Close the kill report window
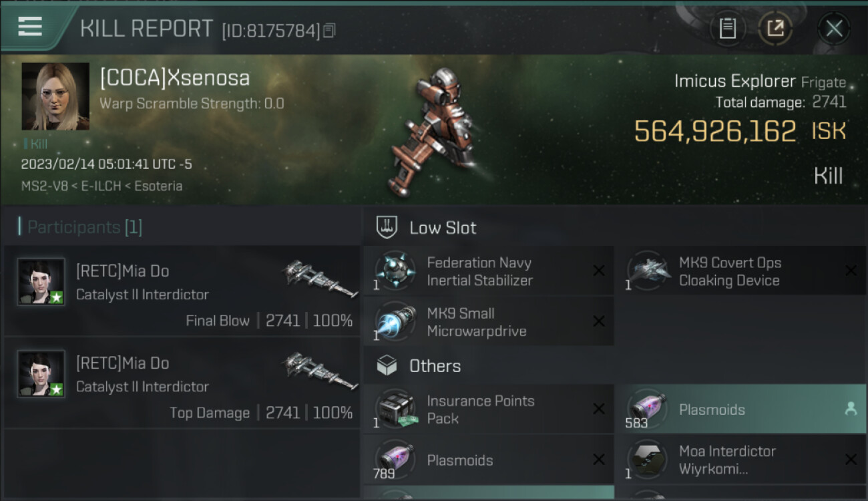Viewport: 868px width, 501px height. (x=834, y=28)
